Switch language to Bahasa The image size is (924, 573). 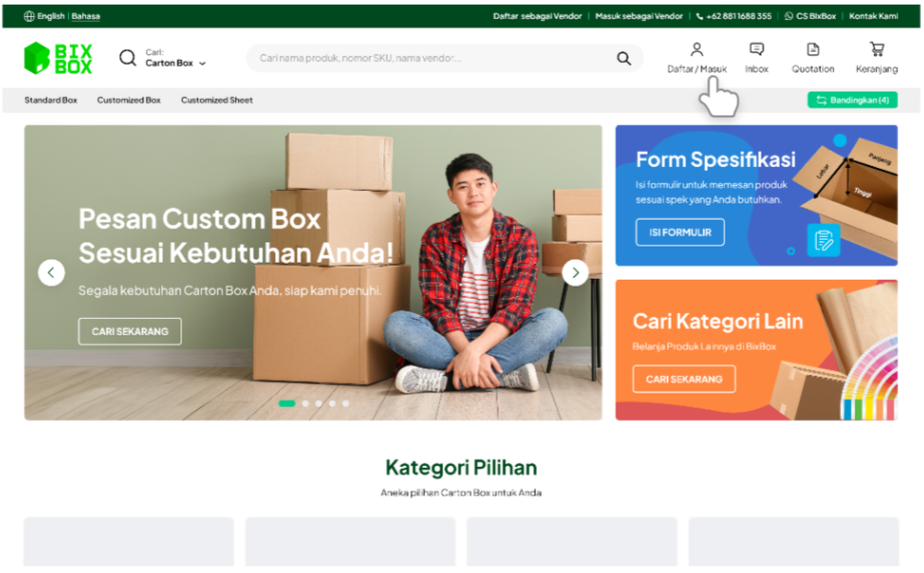[86, 16]
